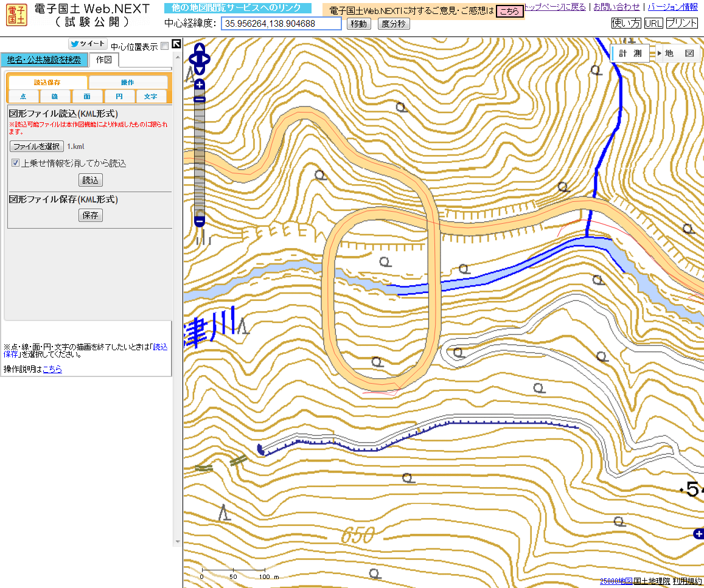Viewport: 704px width, 588px height.
Task: Open the 計測 measurement panel
Action: 630,54
